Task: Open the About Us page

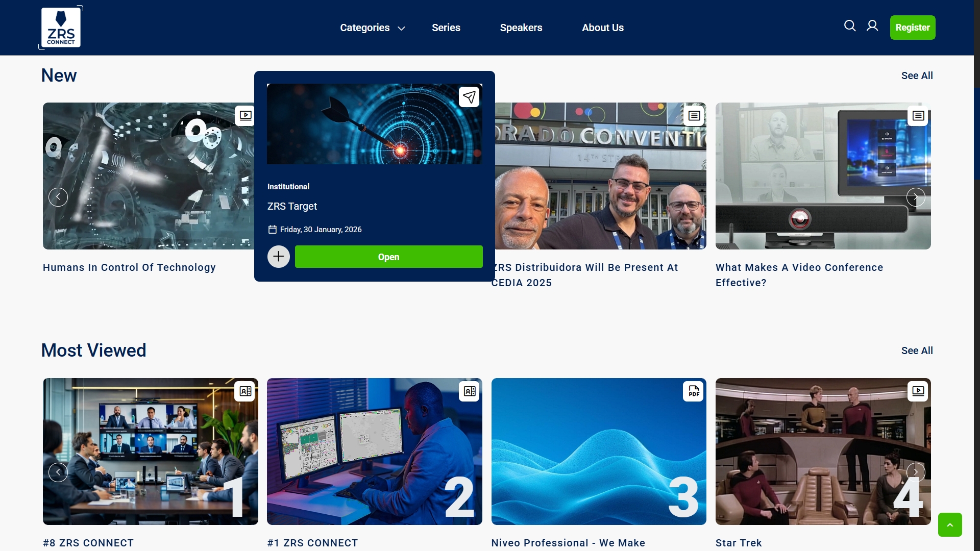Action: point(603,28)
